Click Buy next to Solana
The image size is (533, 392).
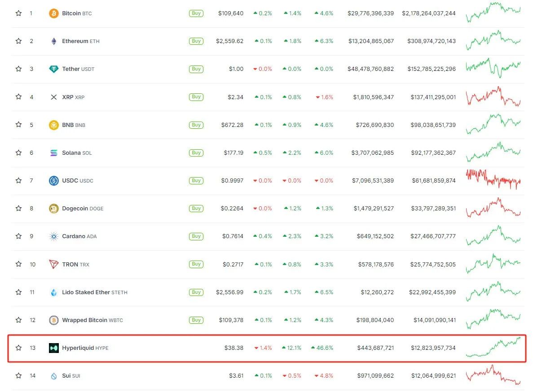pyautogui.click(x=196, y=153)
